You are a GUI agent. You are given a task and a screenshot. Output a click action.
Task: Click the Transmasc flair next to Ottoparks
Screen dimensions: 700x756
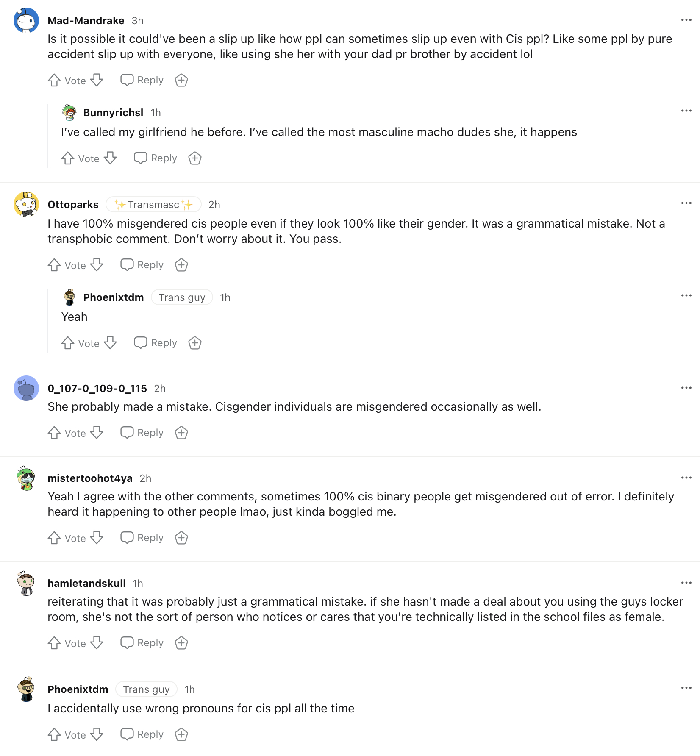pos(153,205)
